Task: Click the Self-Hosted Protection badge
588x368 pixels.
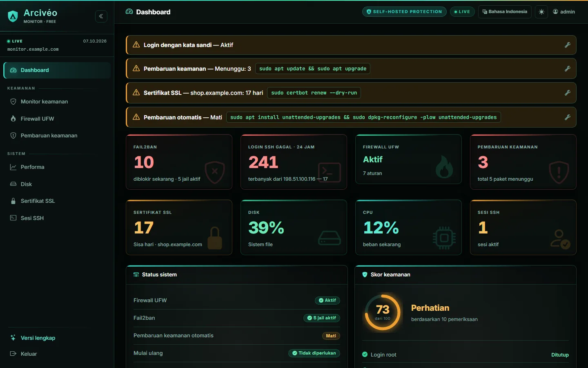Action: [404, 12]
